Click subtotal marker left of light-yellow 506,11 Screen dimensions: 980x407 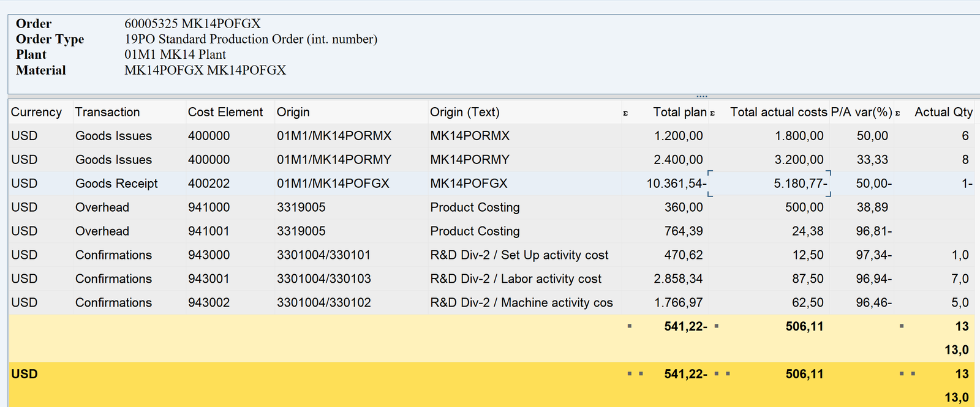[717, 326]
